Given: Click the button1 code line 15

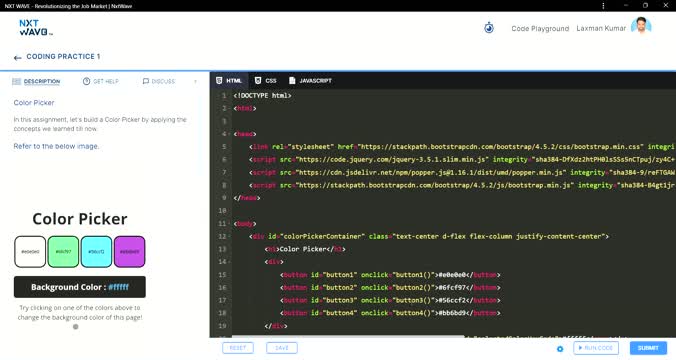Looking at the screenshot, I should coord(390,275).
